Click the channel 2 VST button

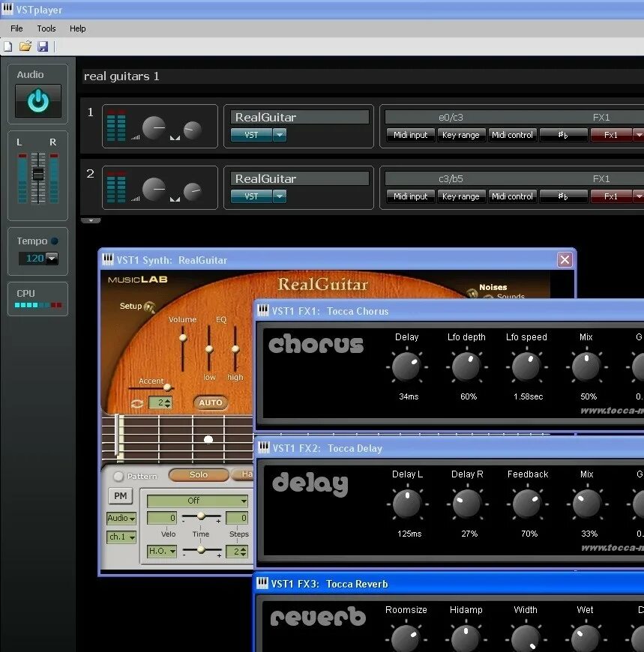[x=251, y=196]
